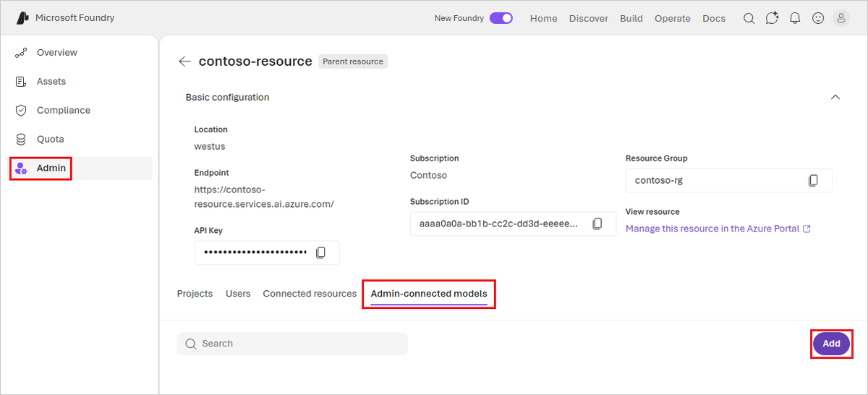Copy the Subscription ID value
This screenshot has height=395, width=868.
tap(597, 224)
